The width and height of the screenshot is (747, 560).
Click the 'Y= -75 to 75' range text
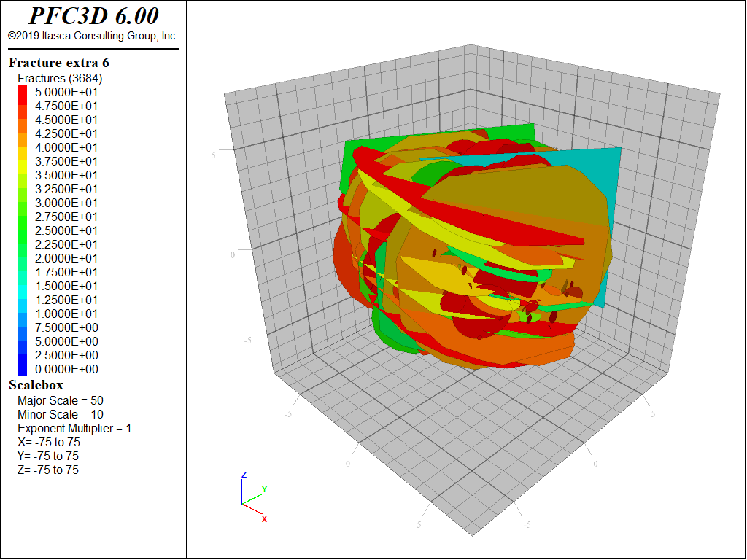(48, 456)
